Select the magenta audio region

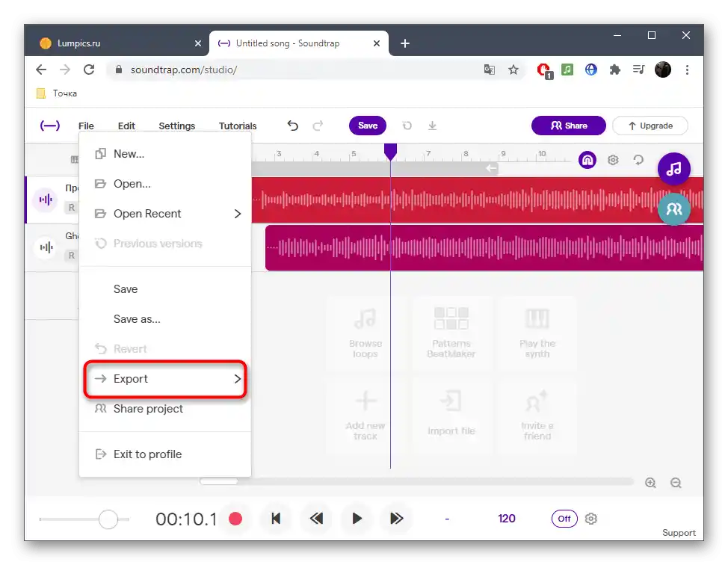coord(484,248)
